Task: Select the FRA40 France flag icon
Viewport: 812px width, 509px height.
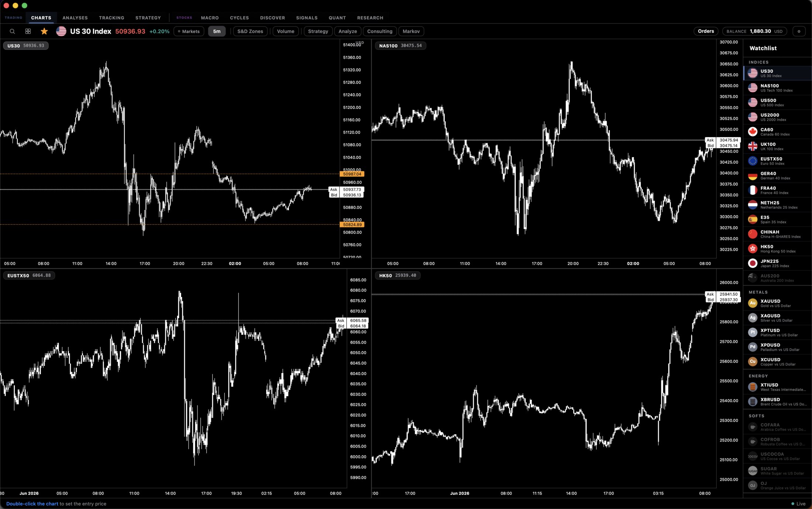Action: tap(753, 190)
